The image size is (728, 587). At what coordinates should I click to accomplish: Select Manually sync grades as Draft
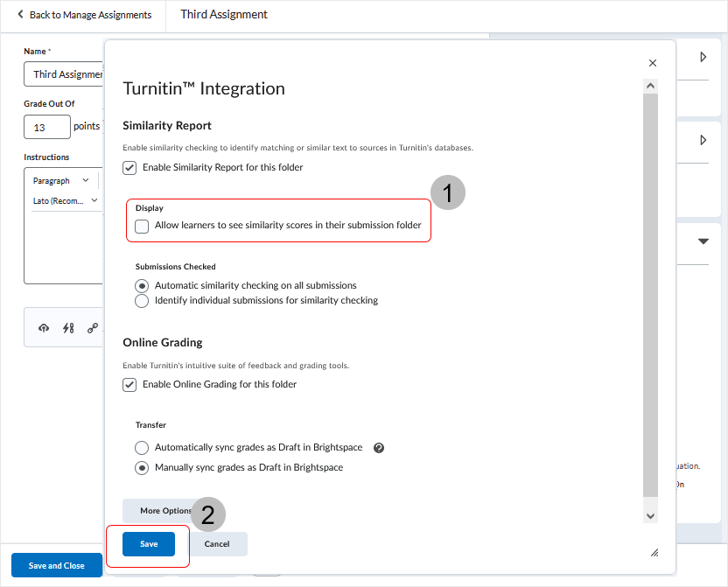142,468
